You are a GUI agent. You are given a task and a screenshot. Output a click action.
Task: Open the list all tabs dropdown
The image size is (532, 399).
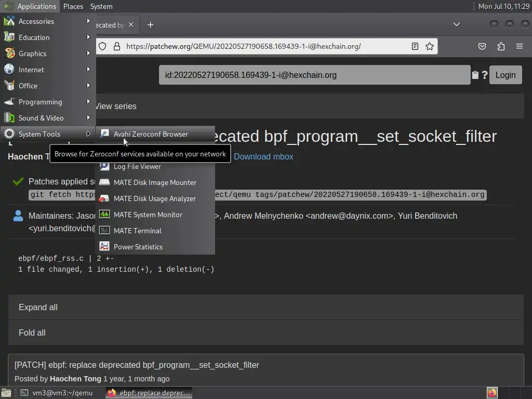(457, 24)
